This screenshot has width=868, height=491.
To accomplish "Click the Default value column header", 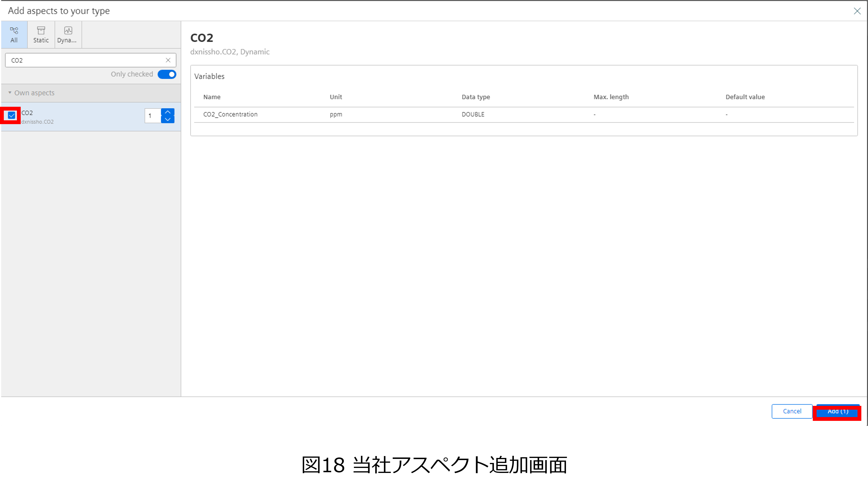I will click(745, 97).
